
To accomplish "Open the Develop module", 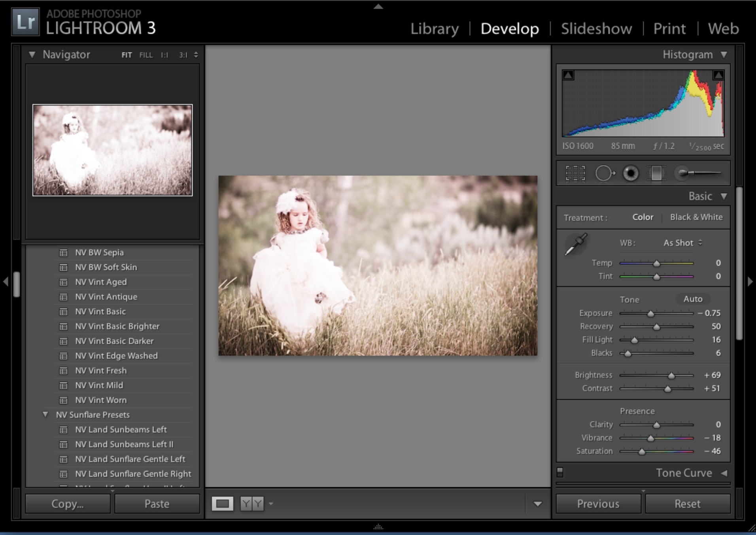I will coord(509,28).
